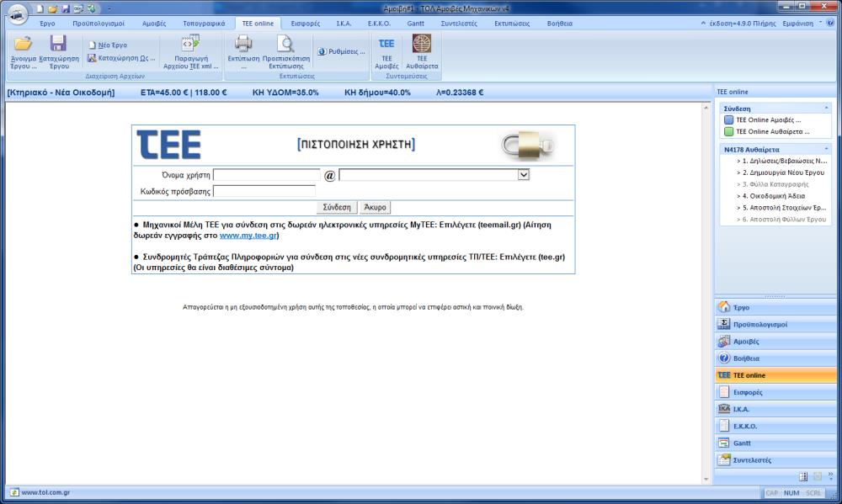Launch TEE Αυθαίρετα shortcut in ribbon

tap(422, 52)
